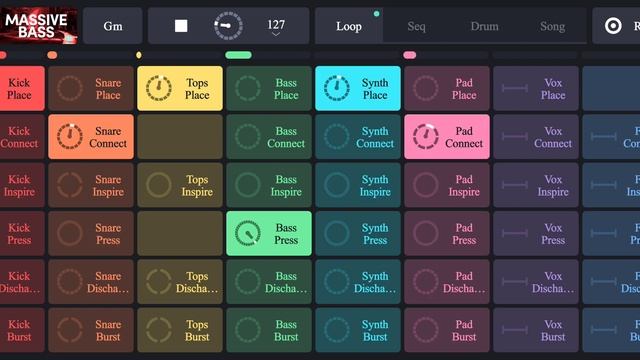Viewport: 640px width, 360px height.
Task: Click the active Bass Press dial icon
Action: click(x=247, y=233)
